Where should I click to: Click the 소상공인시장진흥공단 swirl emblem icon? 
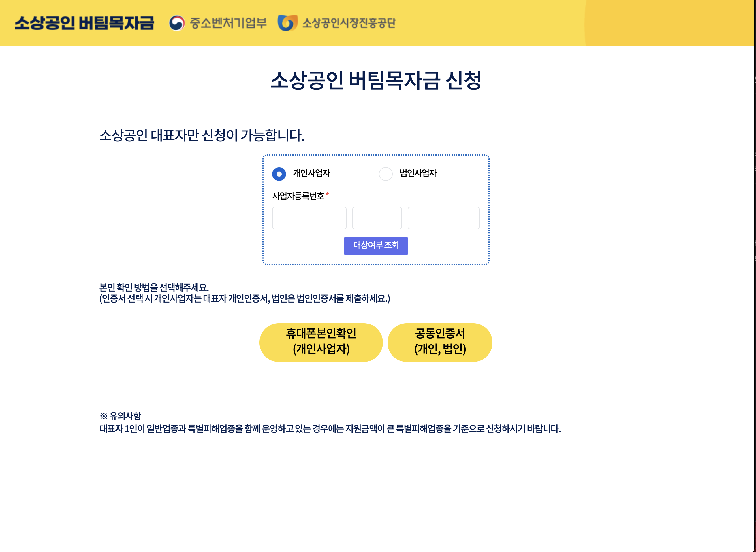tap(287, 23)
